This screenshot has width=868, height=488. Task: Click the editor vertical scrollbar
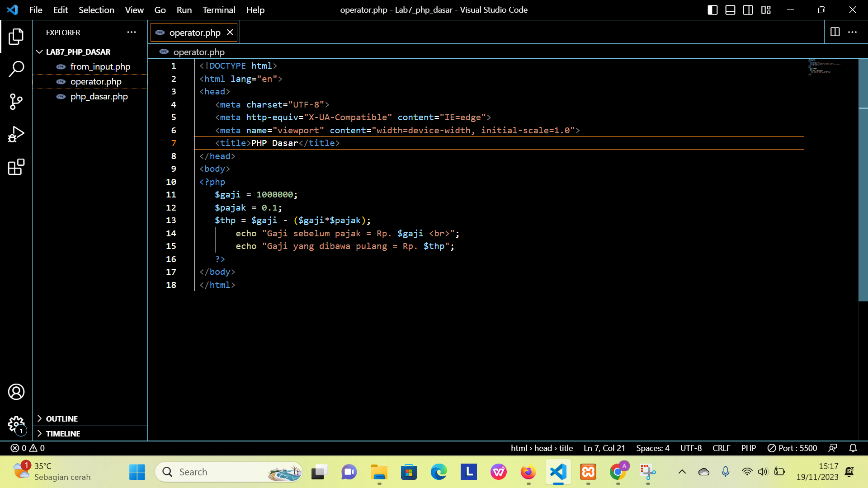click(863, 181)
